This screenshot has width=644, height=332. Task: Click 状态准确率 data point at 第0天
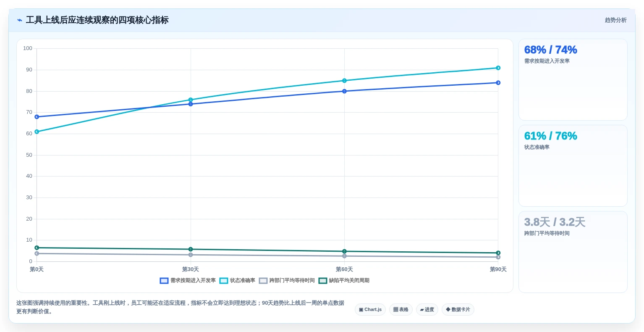37,132
